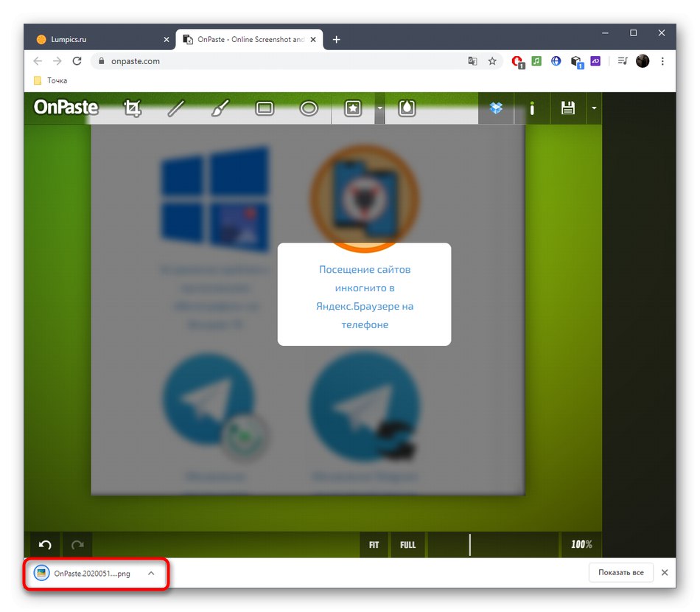
Task: Click the FIT zoom button
Action: coord(374,544)
